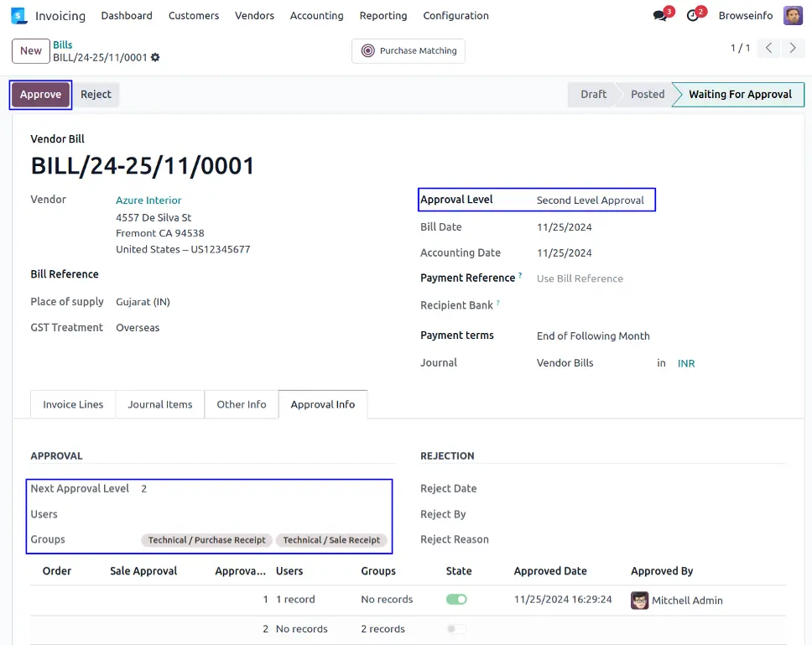
Task: Switch to the Other Info tab
Action: coord(242,404)
